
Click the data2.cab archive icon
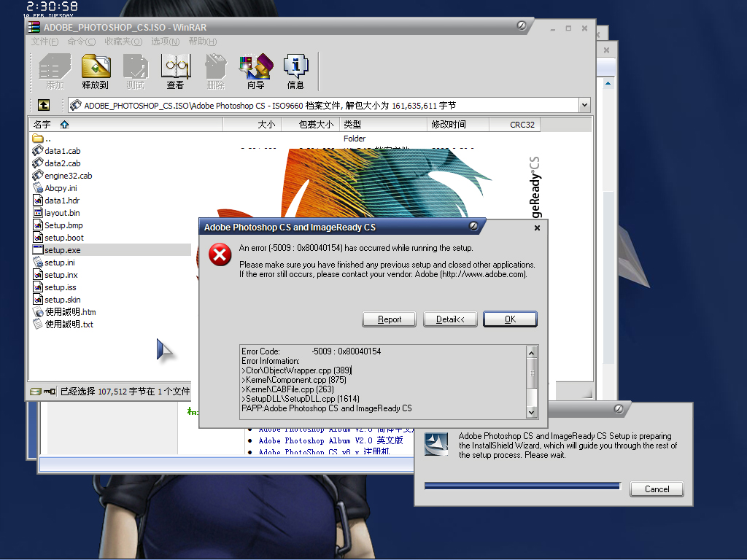coord(38,163)
